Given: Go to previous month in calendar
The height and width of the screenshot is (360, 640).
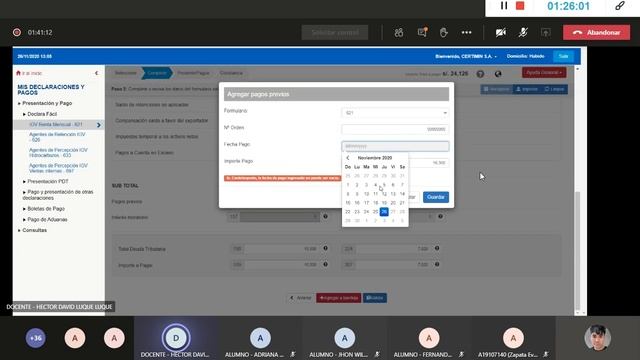Looking at the screenshot, I should (x=348, y=158).
